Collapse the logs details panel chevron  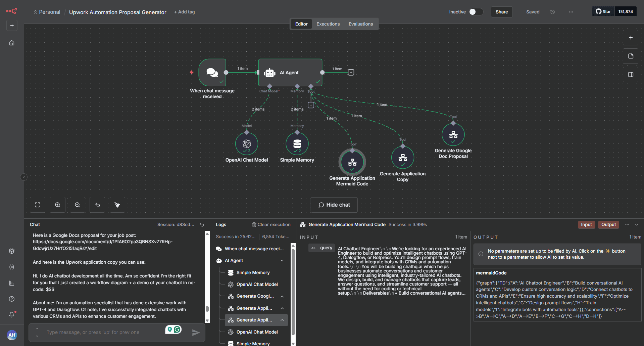pos(637,225)
